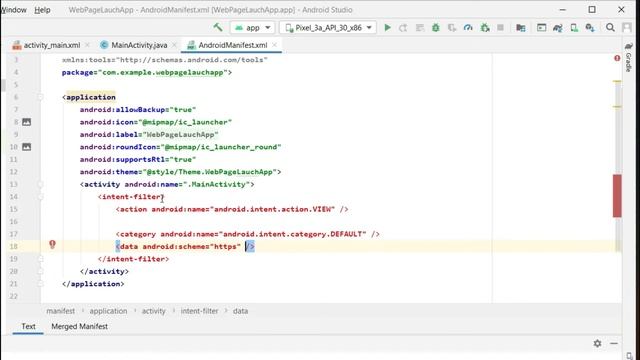The width and height of the screenshot is (640, 360).
Task: Click data in the breadcrumb bar
Action: pos(240,311)
